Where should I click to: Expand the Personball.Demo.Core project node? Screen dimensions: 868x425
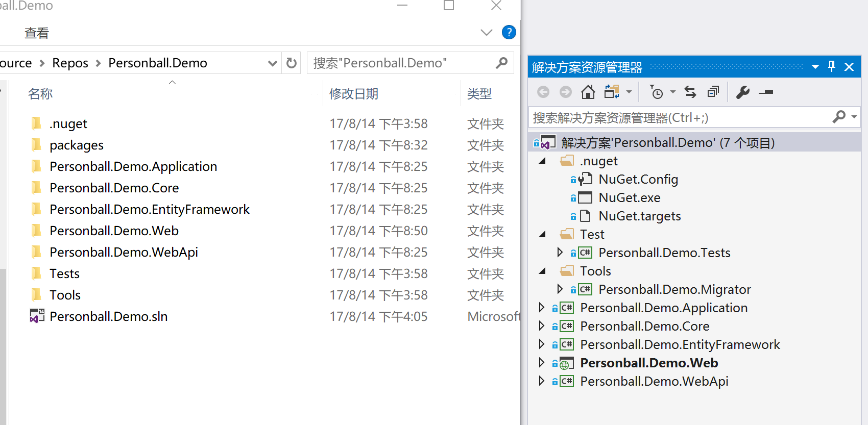pos(541,326)
